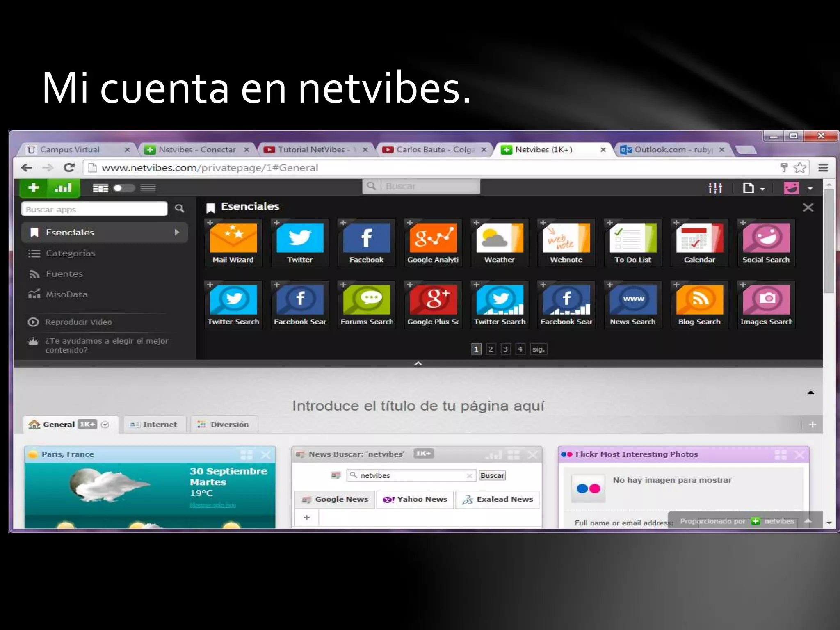Add a new dashboard tab with plus
840x630 pixels.
tap(813, 425)
